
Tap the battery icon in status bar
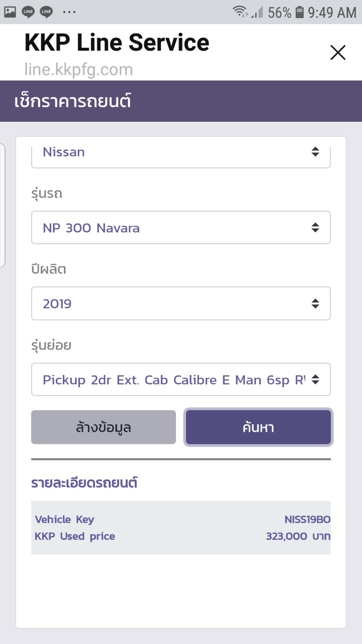tap(300, 12)
